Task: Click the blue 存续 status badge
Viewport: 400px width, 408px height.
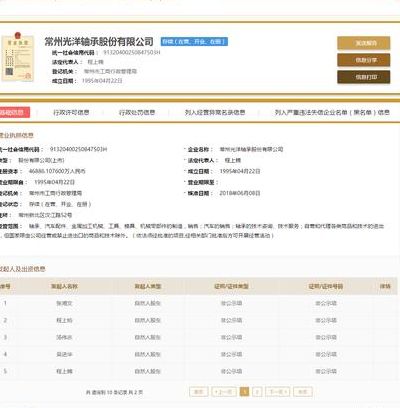Action: tap(194, 42)
